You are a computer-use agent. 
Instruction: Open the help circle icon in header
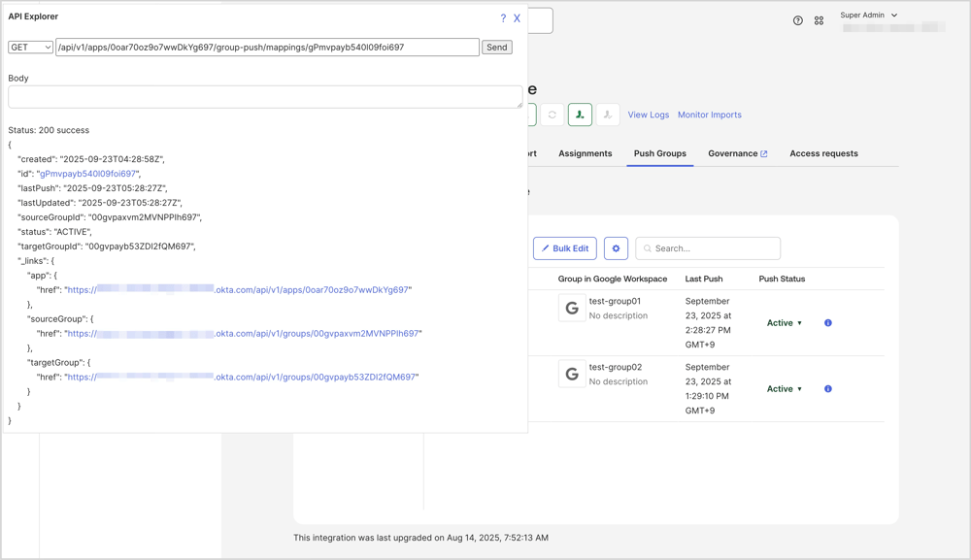point(797,20)
